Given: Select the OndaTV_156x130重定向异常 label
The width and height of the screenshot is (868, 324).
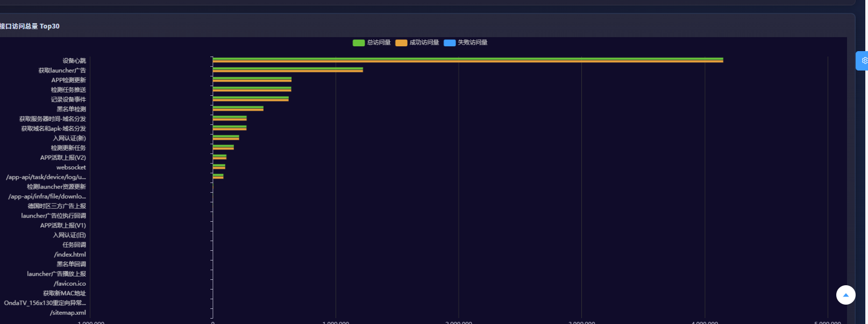Looking at the screenshot, I should (45, 303).
